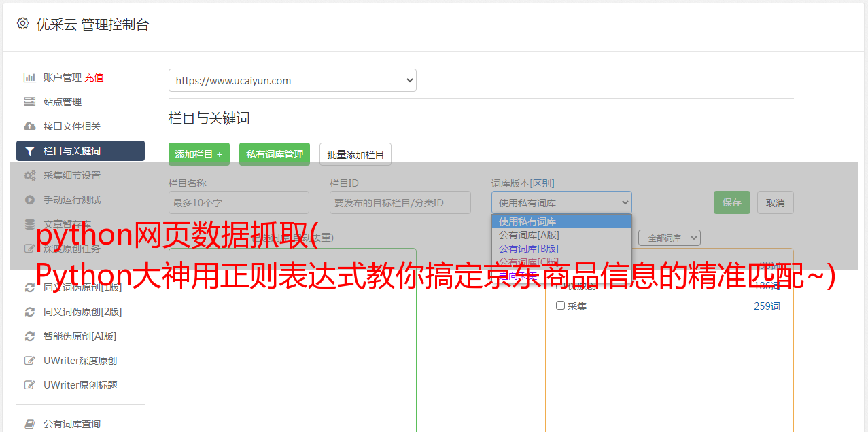The width and height of the screenshot is (868, 432).
Task: Open 私有词库管理
Action: 275,154
